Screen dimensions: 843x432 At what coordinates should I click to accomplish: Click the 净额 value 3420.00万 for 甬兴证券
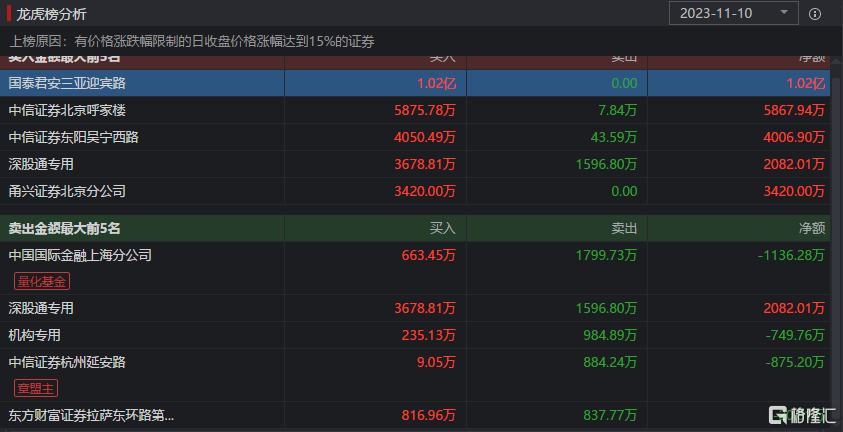tap(794, 191)
